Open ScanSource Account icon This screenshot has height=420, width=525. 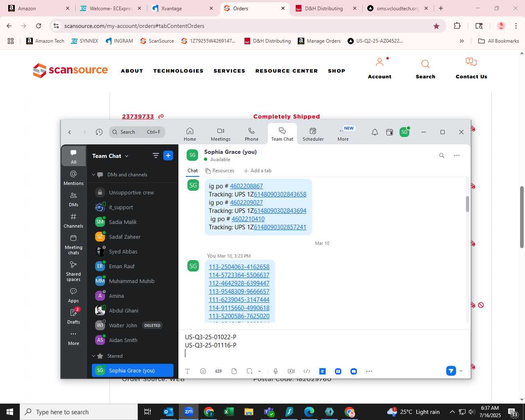380,68
